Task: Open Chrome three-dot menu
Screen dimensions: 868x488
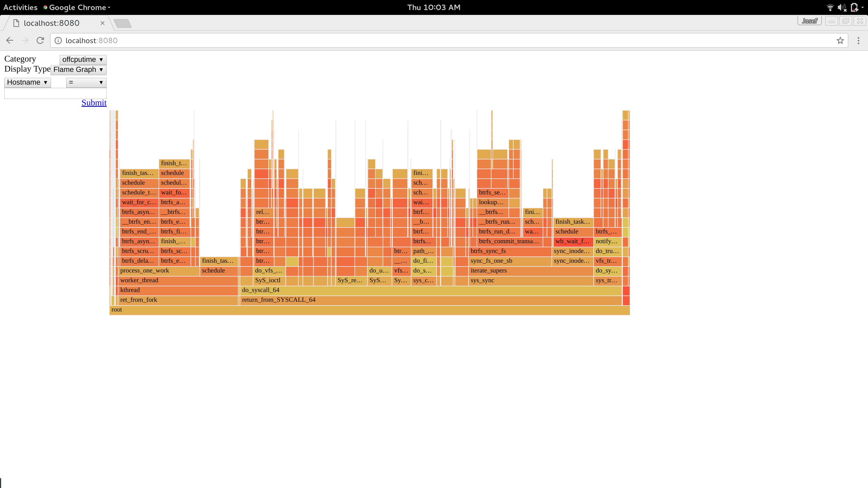Action: click(x=858, y=40)
